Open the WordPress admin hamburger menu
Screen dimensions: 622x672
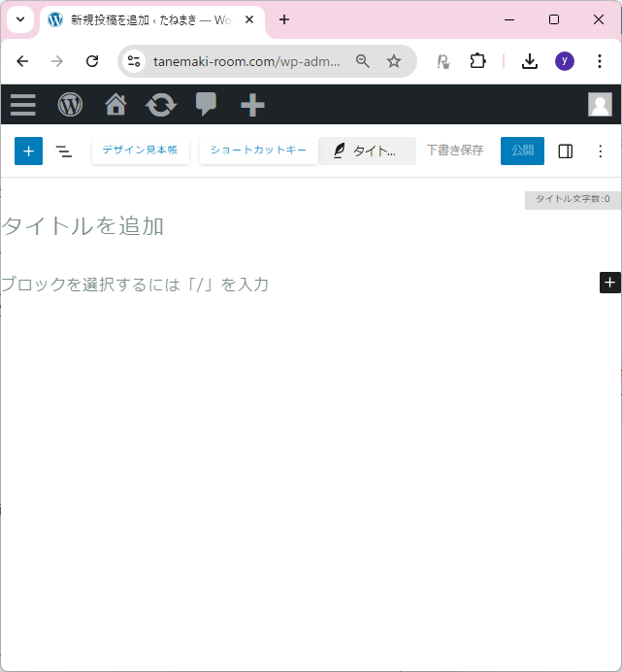coord(23,105)
